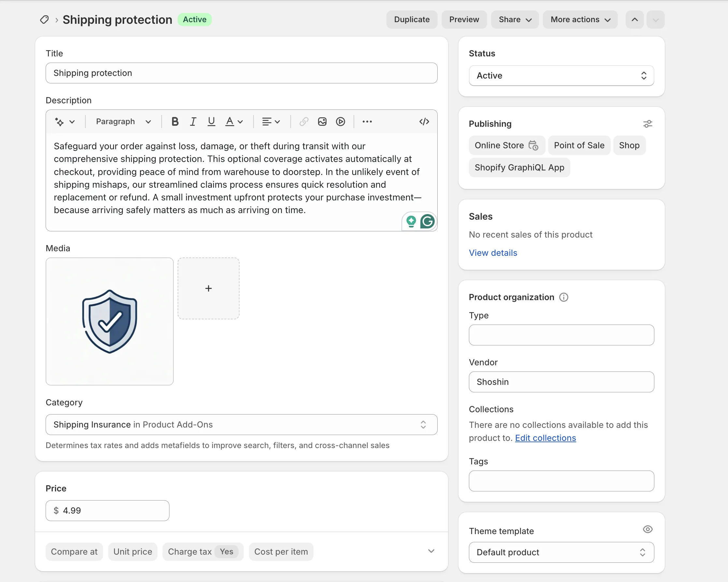Manage publishing channels settings icon
This screenshot has width=728, height=582.
pyautogui.click(x=647, y=124)
